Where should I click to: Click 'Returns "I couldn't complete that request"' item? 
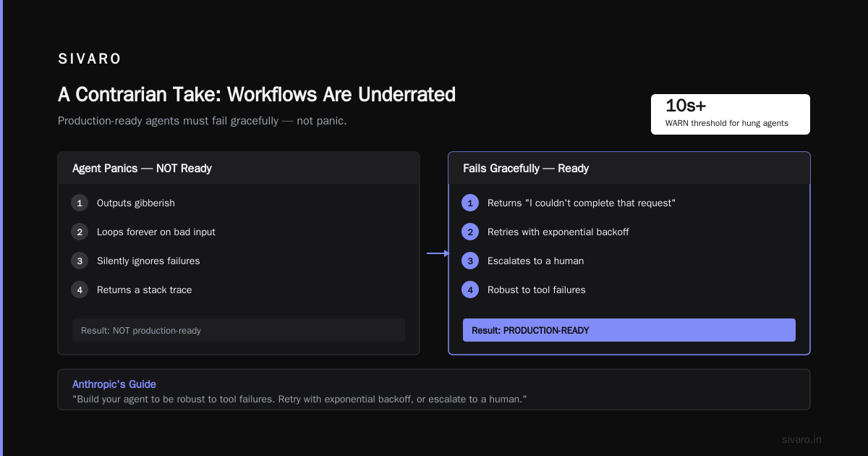(582, 203)
